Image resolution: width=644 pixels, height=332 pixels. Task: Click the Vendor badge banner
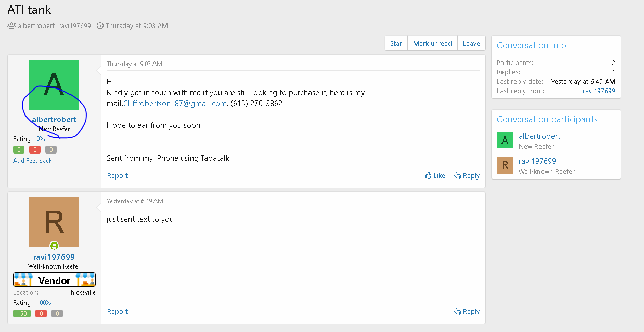pyautogui.click(x=54, y=280)
